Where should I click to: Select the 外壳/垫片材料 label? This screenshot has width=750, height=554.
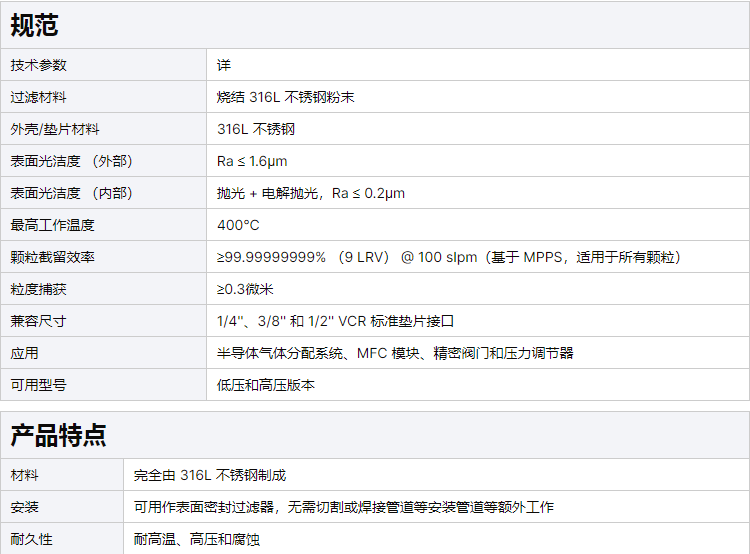[x=55, y=129]
